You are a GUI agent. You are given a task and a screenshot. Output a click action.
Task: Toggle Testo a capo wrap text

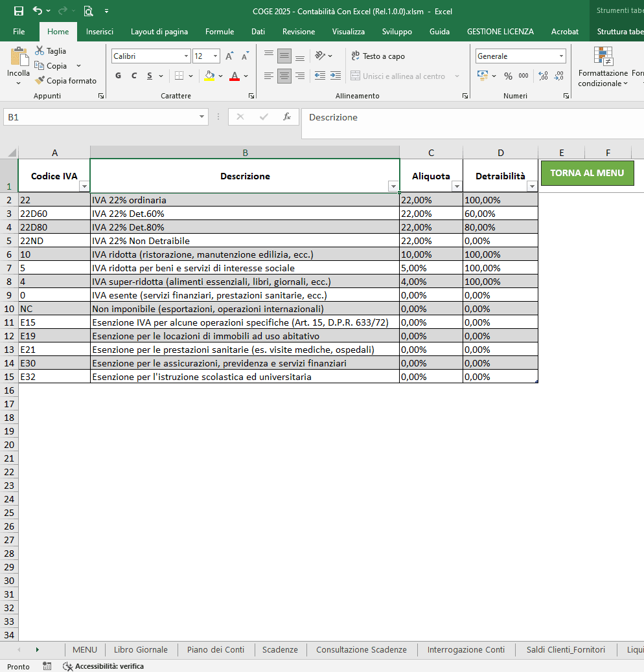[x=378, y=56]
